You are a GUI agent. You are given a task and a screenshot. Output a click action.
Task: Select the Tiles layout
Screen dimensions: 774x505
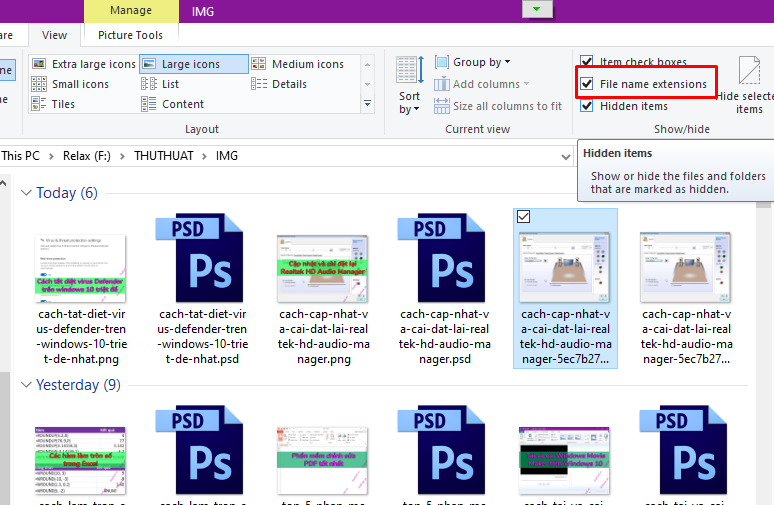(x=53, y=104)
